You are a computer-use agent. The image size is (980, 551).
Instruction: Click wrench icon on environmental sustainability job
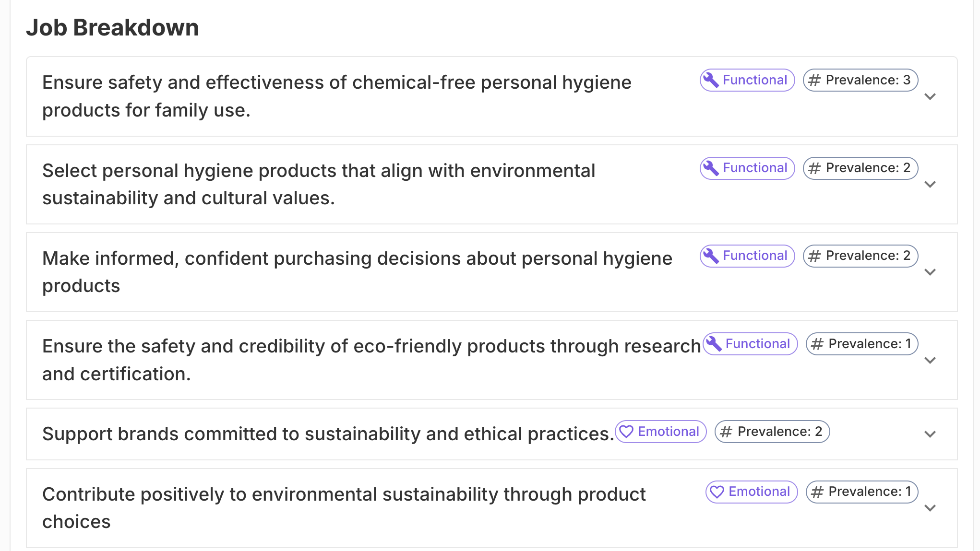click(711, 168)
